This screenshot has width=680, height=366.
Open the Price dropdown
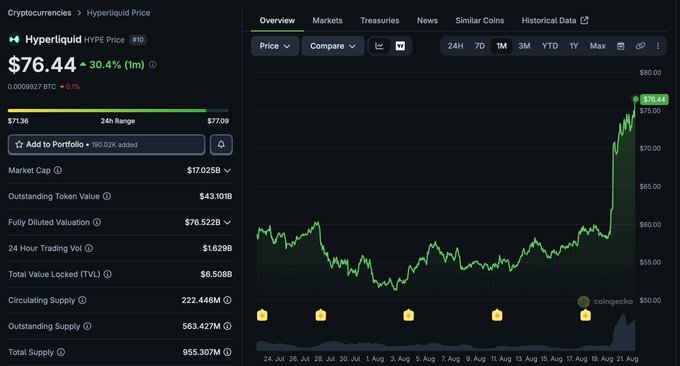(275, 46)
